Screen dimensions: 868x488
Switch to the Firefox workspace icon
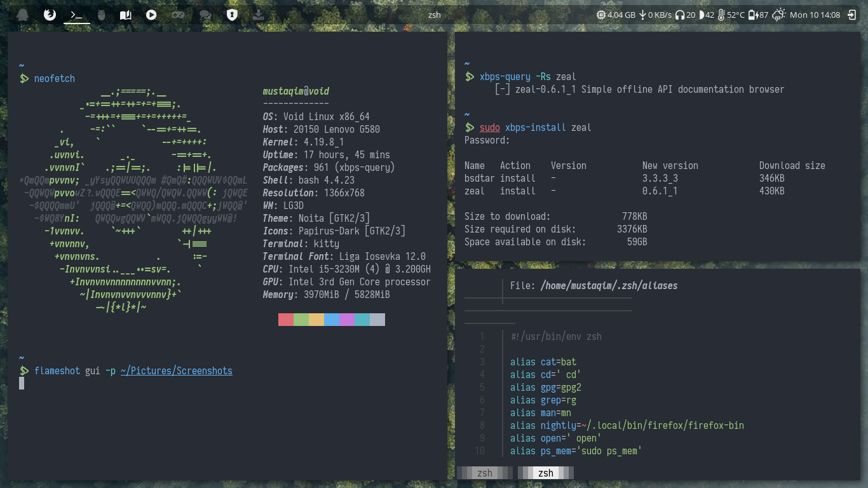click(50, 15)
